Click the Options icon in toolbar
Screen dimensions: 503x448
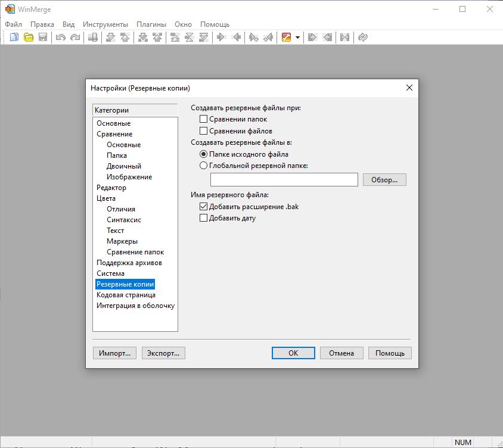286,38
